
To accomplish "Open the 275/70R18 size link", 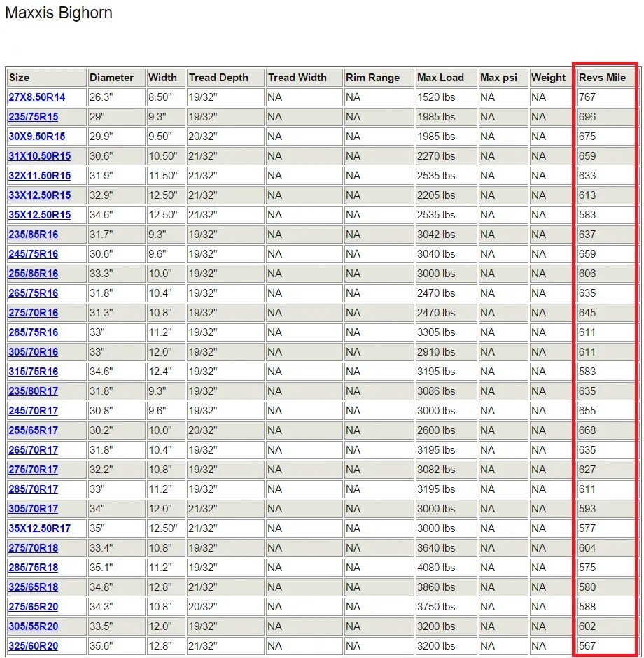I will pos(34,547).
